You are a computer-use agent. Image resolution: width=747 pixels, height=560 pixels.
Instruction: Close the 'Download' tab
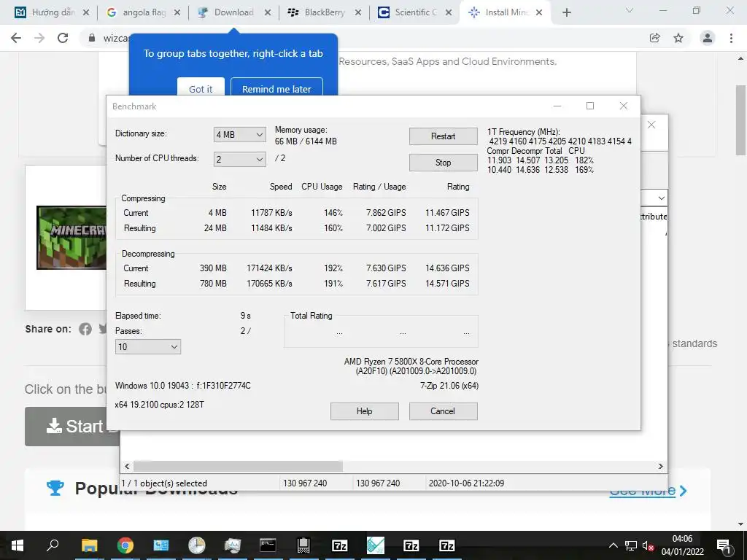268,13
